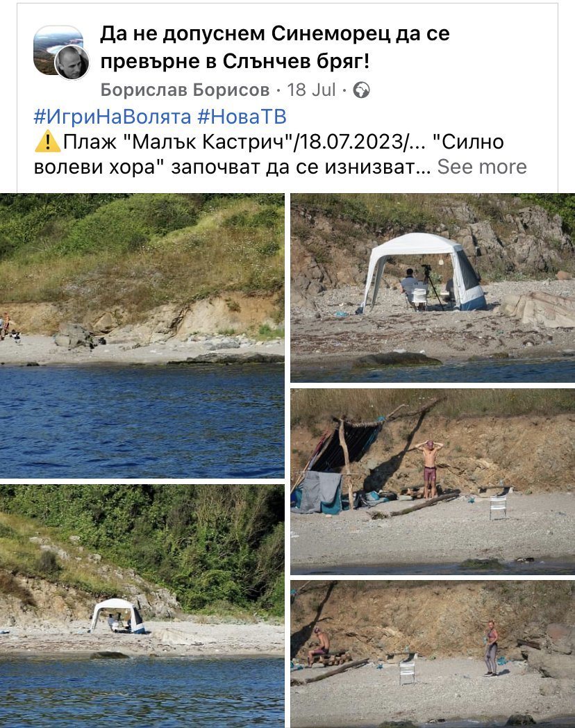Image resolution: width=575 pixels, height=728 pixels.
Task: Open hashtag #ИгриНаВолята
Action: tap(112, 117)
